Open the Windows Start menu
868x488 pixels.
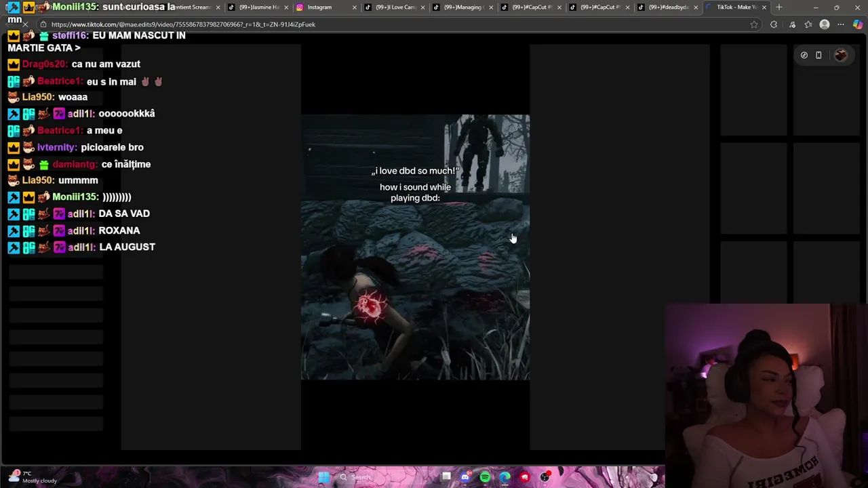(x=324, y=477)
